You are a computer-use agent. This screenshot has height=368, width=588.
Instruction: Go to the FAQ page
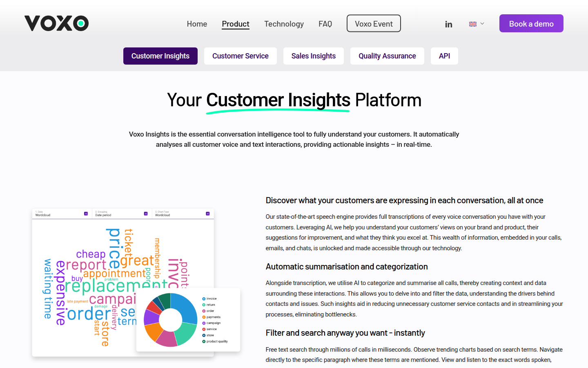[325, 24]
